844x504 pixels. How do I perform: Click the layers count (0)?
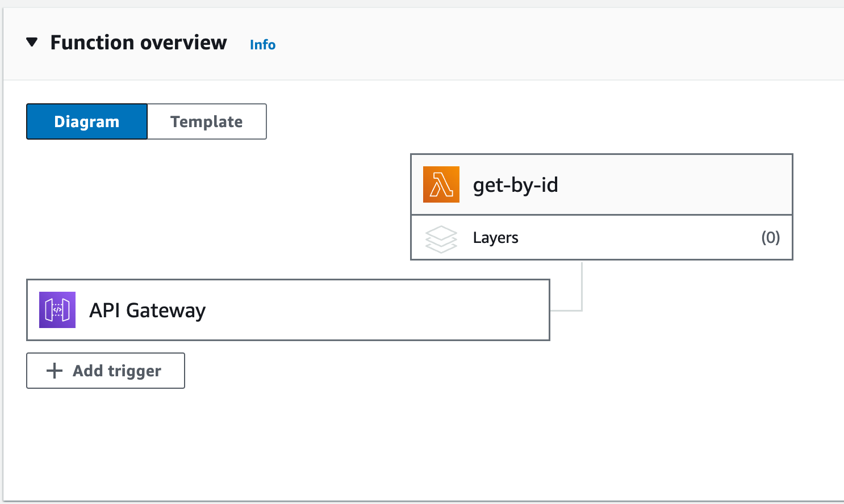tap(770, 237)
